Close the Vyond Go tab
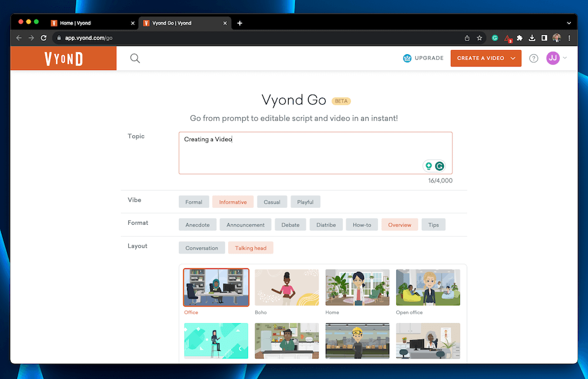The image size is (588, 379). 225,24
